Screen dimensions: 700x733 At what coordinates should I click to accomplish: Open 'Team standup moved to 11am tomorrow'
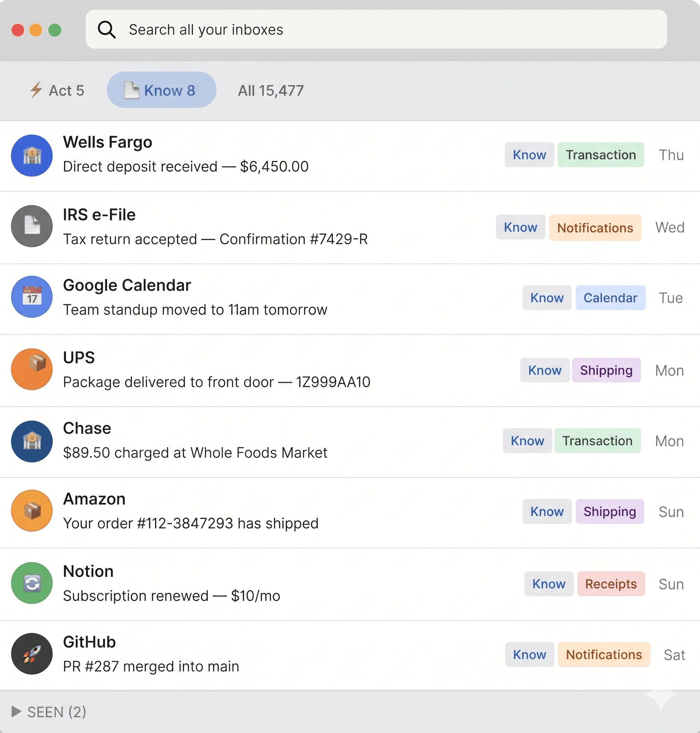coord(195,310)
